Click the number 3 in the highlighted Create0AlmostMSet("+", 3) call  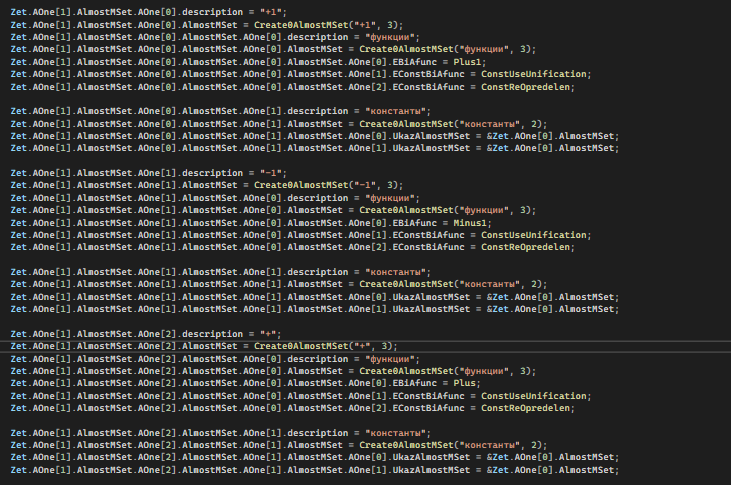[384, 346]
